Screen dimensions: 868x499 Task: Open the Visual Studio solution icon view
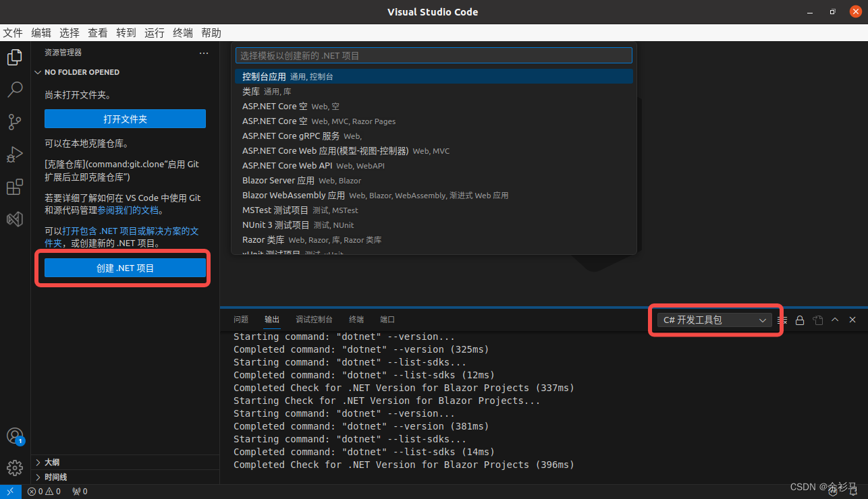point(15,219)
